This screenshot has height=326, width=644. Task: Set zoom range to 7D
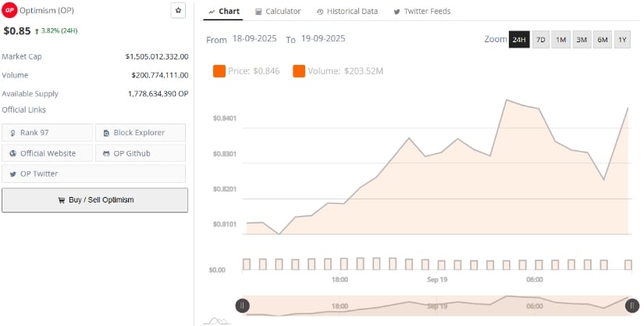pos(540,39)
